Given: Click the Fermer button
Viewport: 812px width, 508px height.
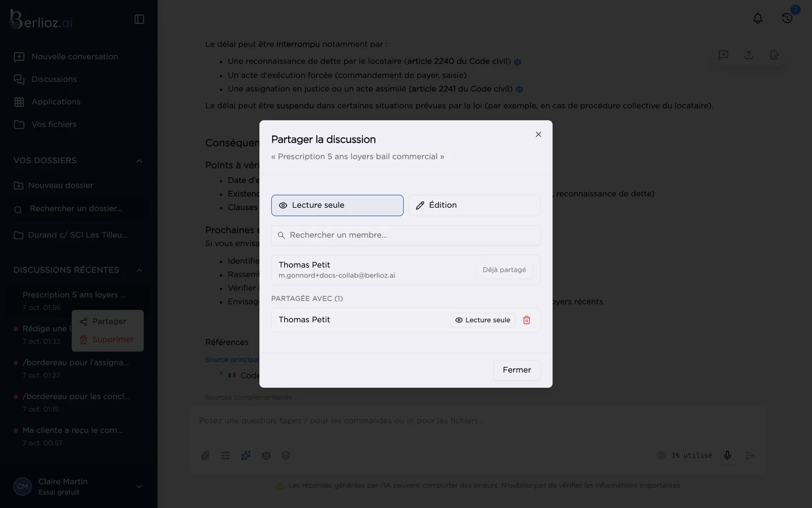Looking at the screenshot, I should pyautogui.click(x=517, y=370).
